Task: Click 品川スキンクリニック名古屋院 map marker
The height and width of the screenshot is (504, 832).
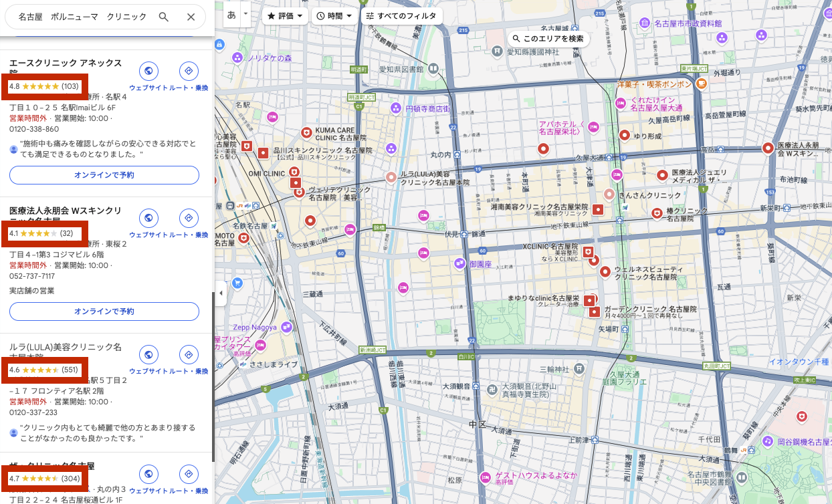Action: click(x=264, y=153)
